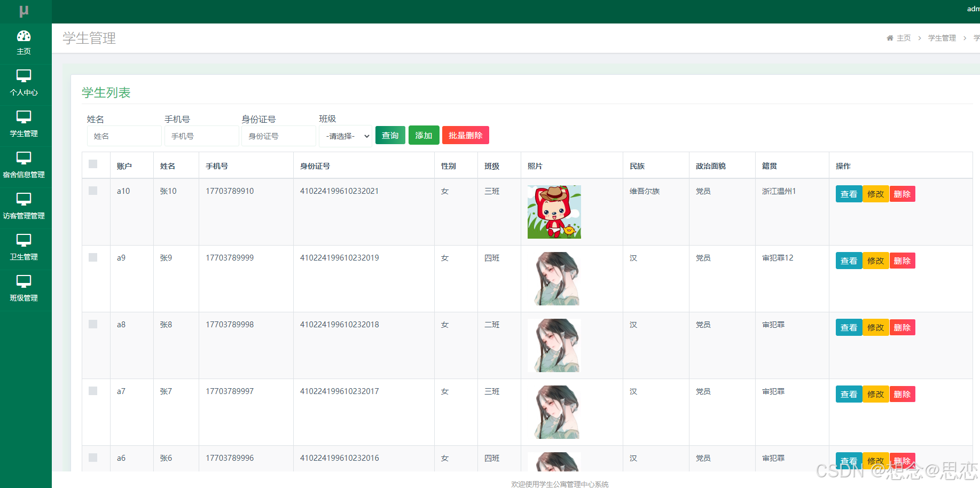Click 修改 for student 张8
The width and height of the screenshot is (980, 488).
[x=876, y=327]
